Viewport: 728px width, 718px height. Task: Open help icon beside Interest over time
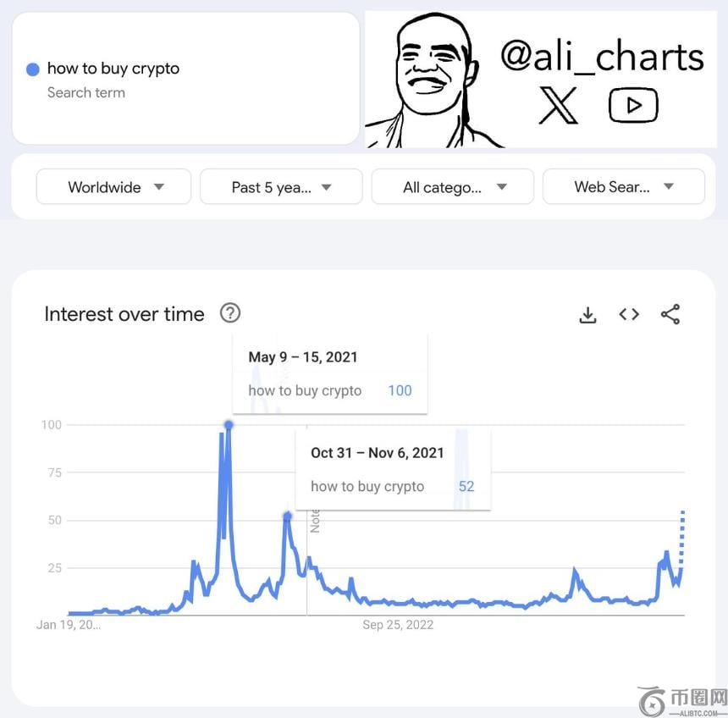point(230,313)
